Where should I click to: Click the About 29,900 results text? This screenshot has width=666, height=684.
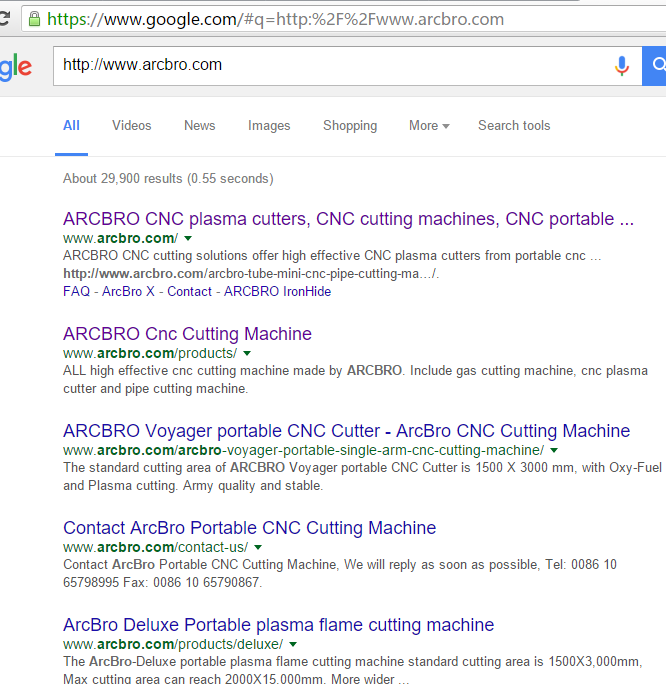(168, 178)
